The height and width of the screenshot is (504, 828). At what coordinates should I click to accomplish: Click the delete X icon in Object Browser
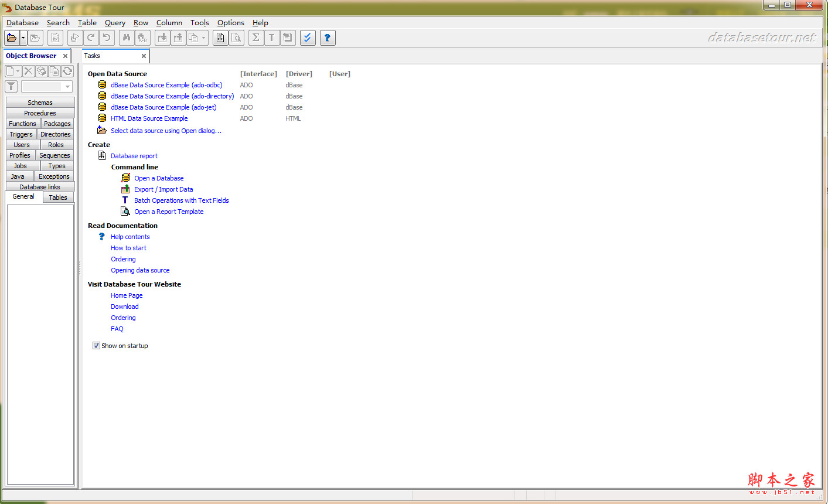coord(29,71)
